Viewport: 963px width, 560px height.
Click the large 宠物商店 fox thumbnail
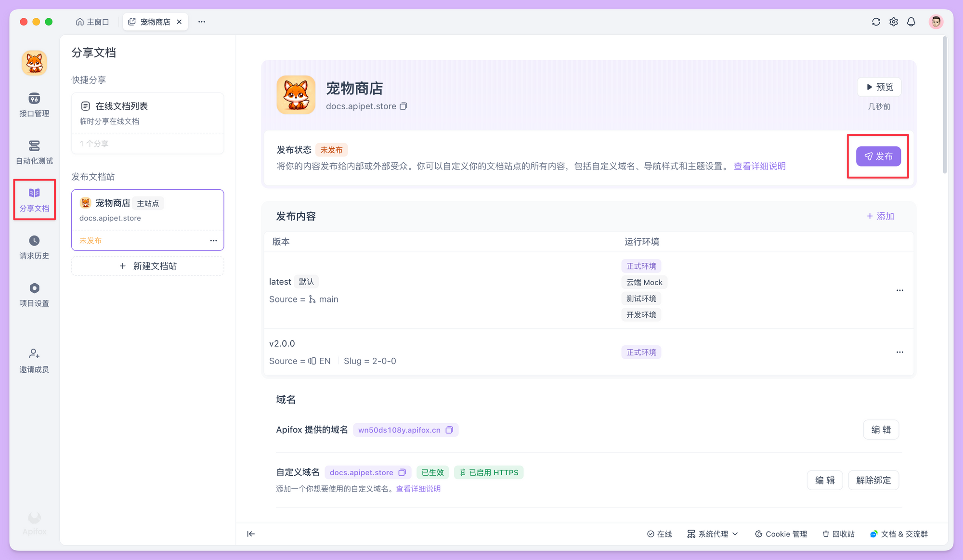coord(296,94)
